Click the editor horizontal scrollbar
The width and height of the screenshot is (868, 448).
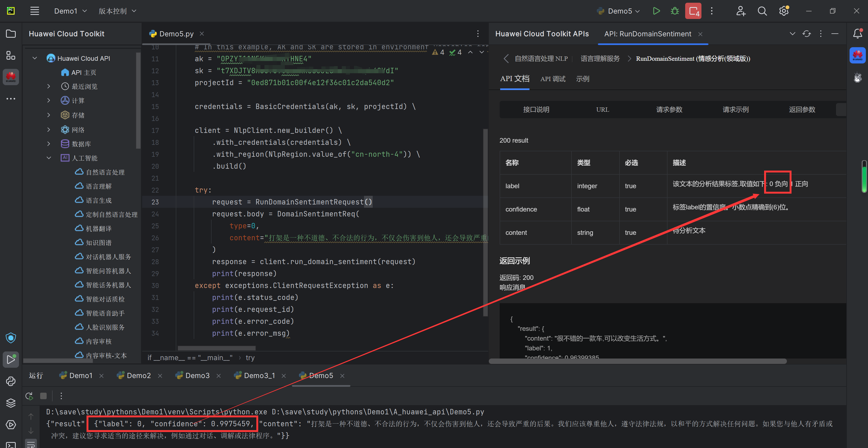click(216, 348)
